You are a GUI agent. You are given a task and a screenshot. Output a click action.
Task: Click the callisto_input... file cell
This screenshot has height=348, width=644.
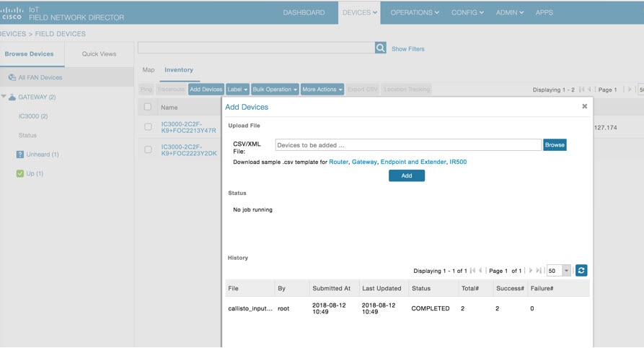(x=250, y=308)
